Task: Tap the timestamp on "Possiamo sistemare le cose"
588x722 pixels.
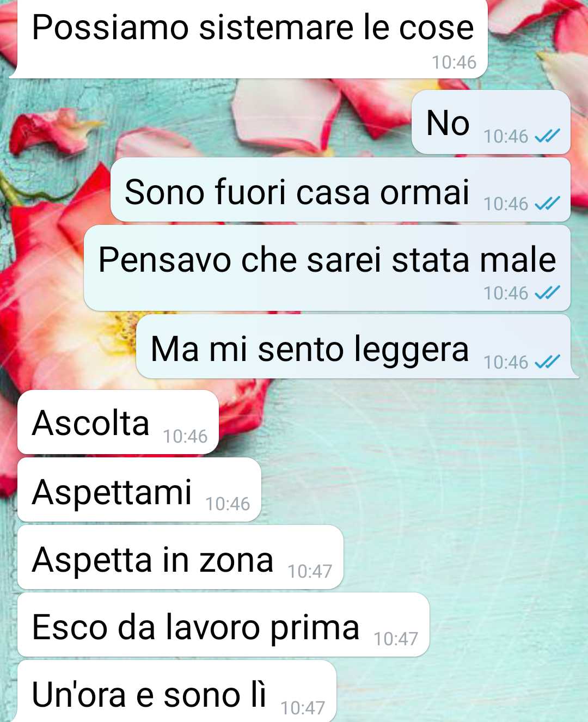Action: [x=454, y=63]
